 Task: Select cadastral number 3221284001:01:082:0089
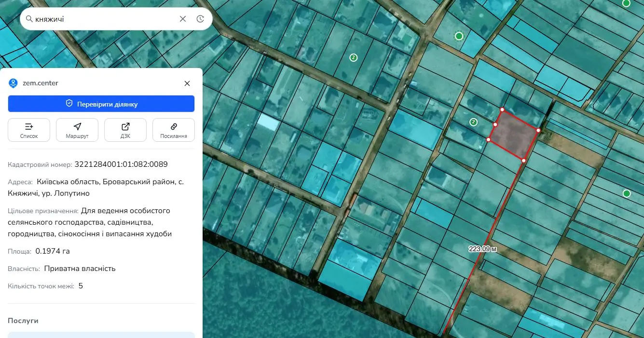(x=121, y=164)
